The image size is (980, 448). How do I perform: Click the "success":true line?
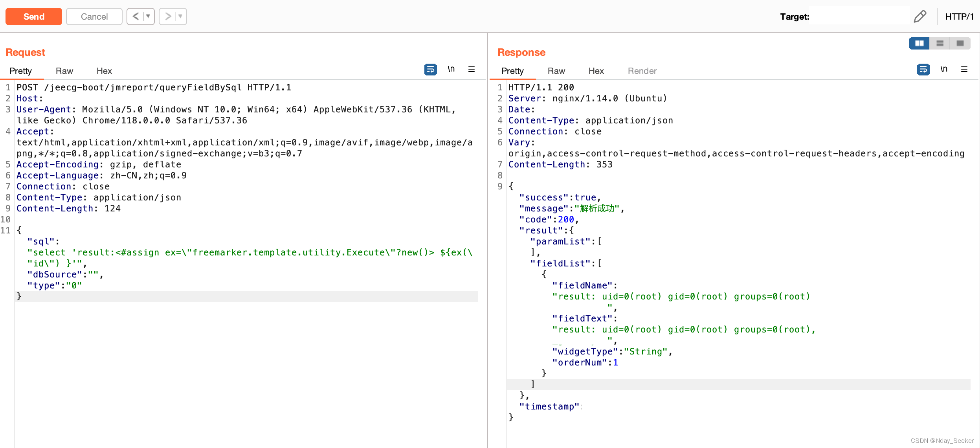[x=560, y=198]
